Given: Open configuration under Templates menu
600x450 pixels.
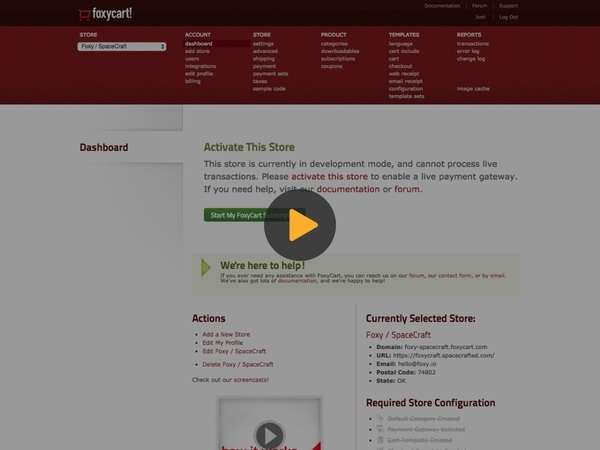Looking at the screenshot, I should tap(406, 89).
